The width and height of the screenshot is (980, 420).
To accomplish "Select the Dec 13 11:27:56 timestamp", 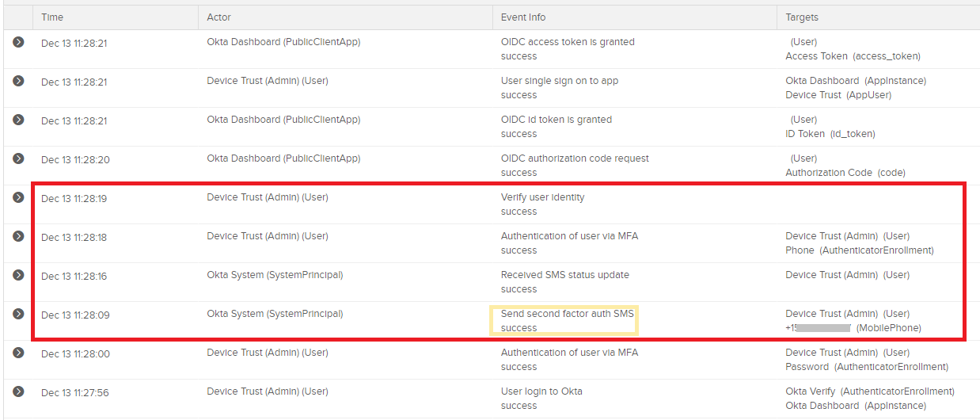I will point(75,392).
